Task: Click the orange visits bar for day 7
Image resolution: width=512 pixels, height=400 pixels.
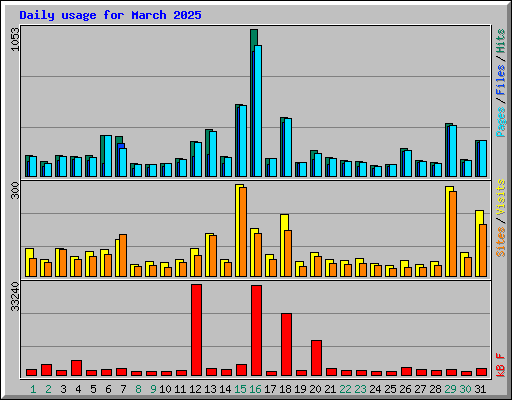Action: [x=123, y=255]
